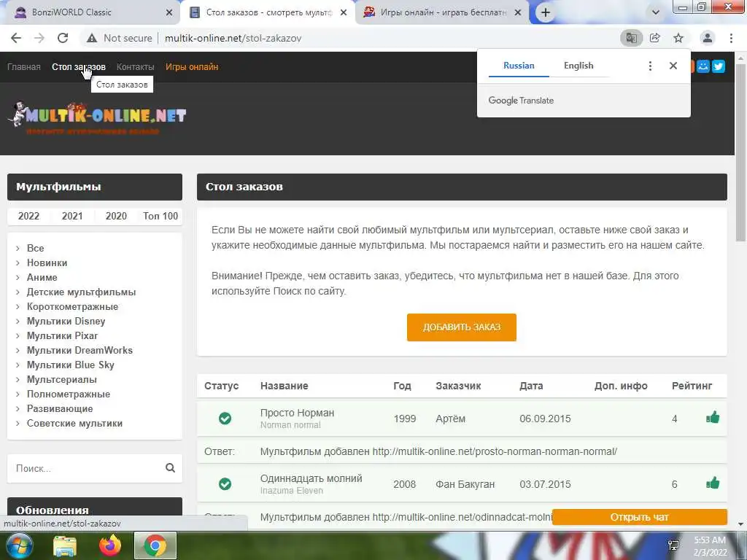
Task: Open Мультики Pixar category
Action: (62, 335)
